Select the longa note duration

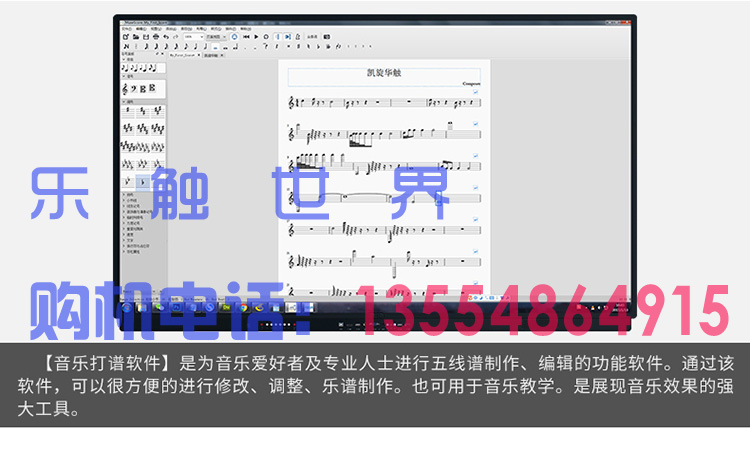pos(235,46)
